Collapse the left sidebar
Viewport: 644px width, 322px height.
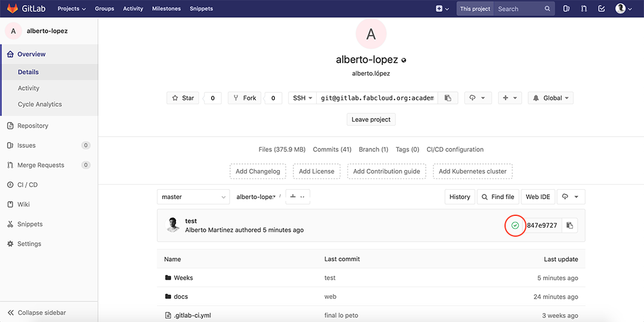[x=37, y=312]
